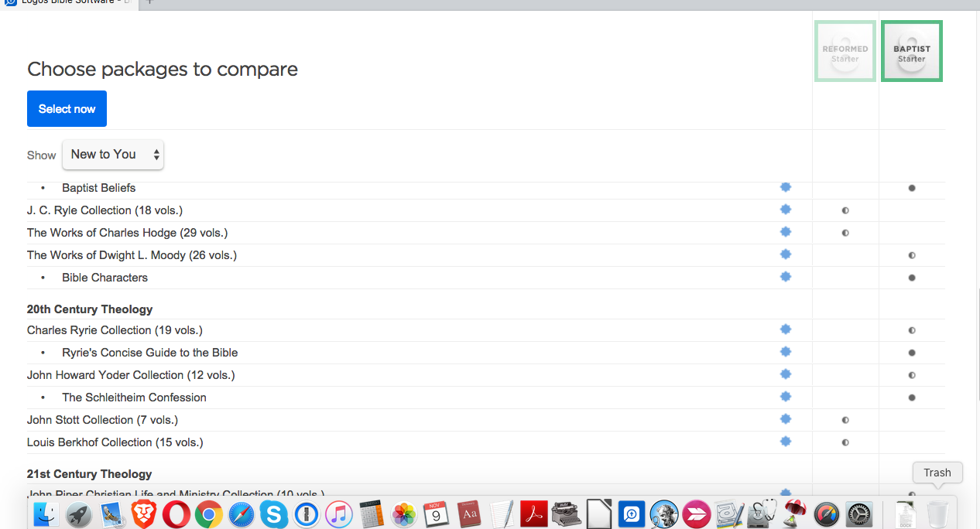Click John Stott Collection (7 vols.)
Viewport: 980px width, 529px height.
pos(102,420)
